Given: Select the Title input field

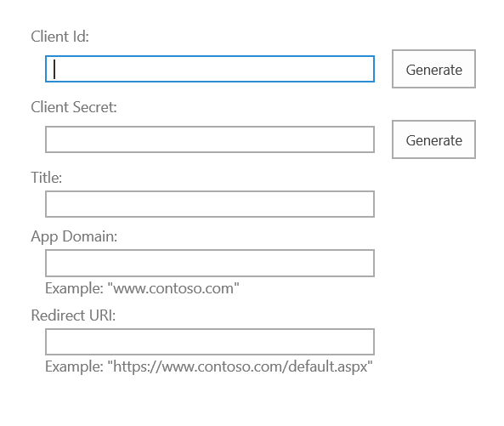Looking at the screenshot, I should pyautogui.click(x=210, y=204).
